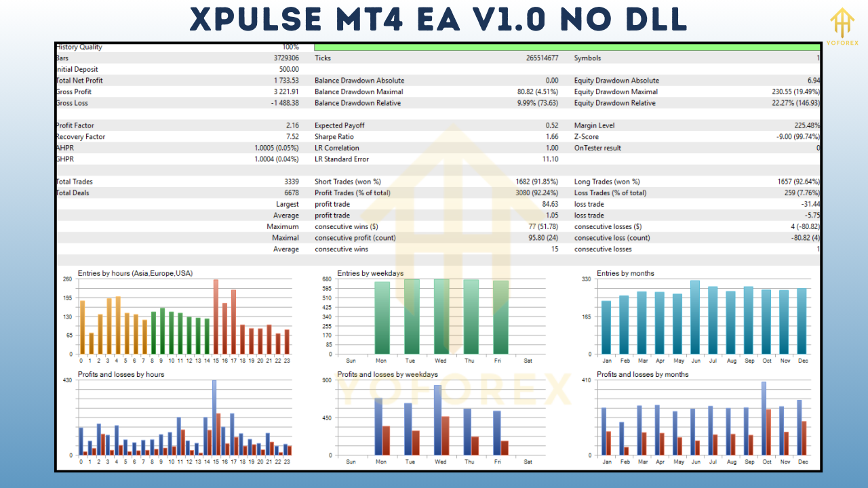This screenshot has height=488, width=868.
Task: Click the Wed blue bar in Profits by weekdays
Action: [437, 420]
